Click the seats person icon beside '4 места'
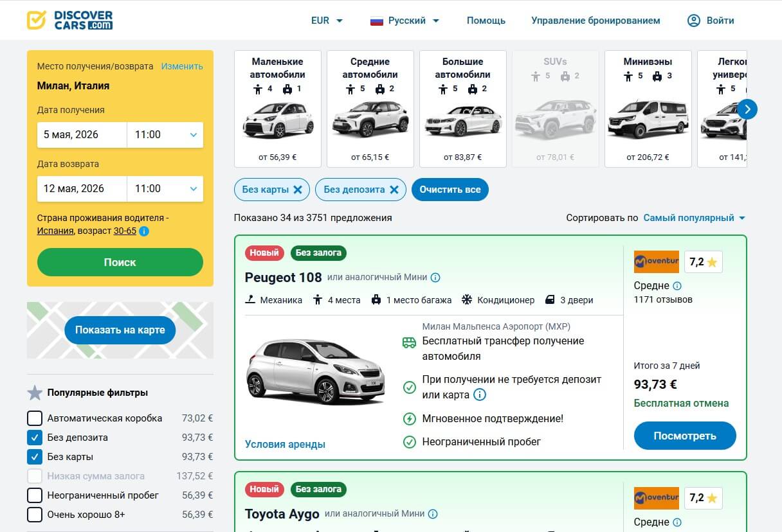This screenshot has height=532, width=782. [x=317, y=299]
